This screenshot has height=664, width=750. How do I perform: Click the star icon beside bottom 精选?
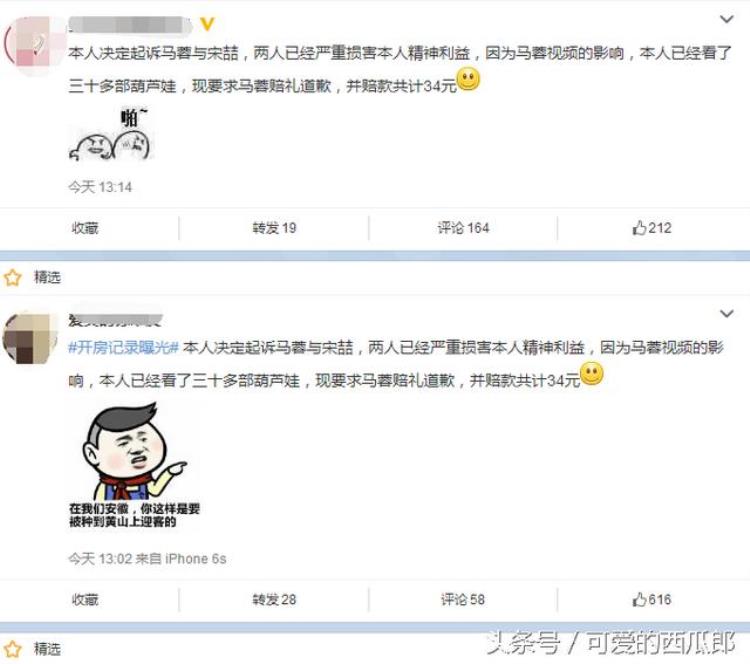(x=12, y=649)
